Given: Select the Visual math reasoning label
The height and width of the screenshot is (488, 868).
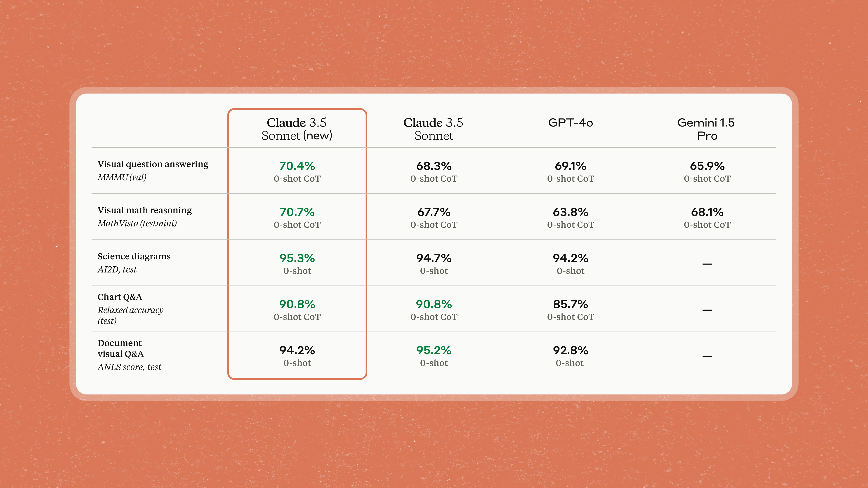Looking at the screenshot, I should point(145,210).
